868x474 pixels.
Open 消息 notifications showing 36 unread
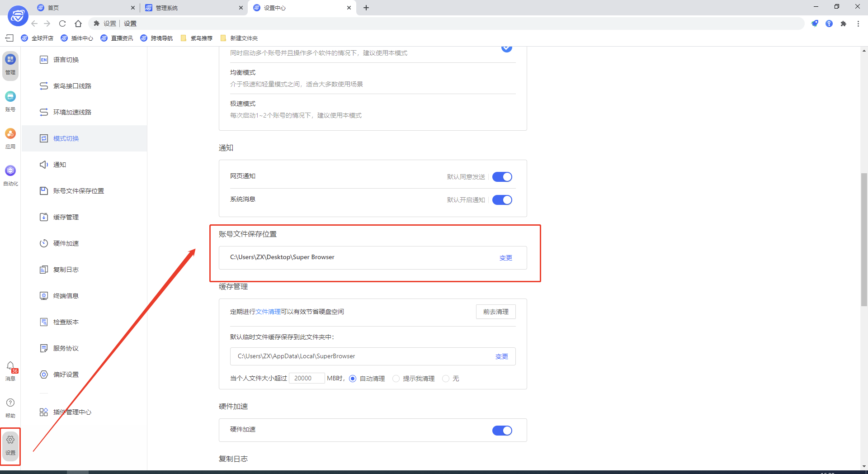pyautogui.click(x=10, y=371)
